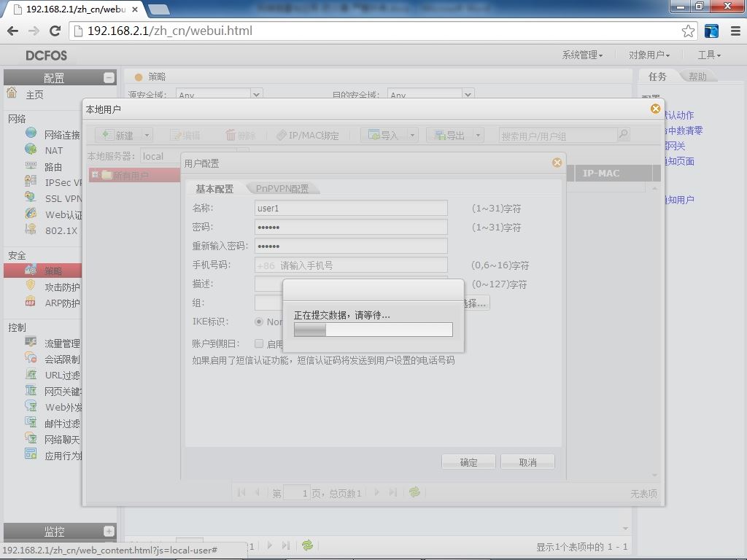Select the IKE标识 None radio button
Screen dimensions: 747x560
pos(259,322)
